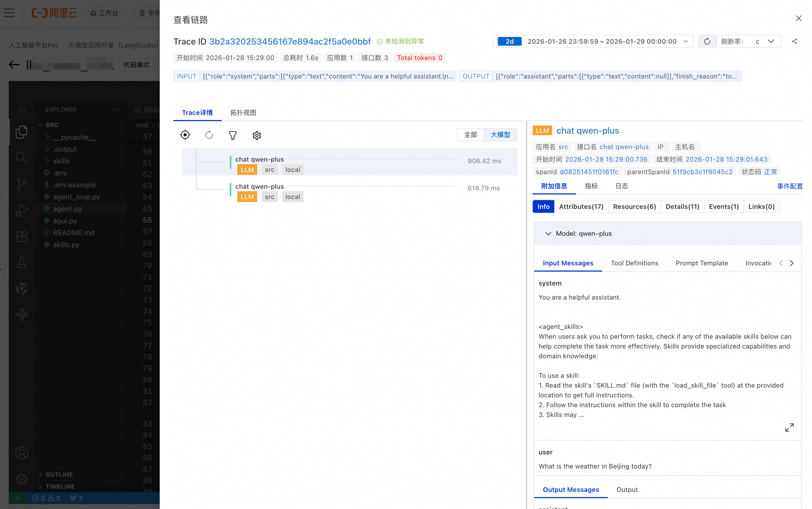Open the Tool Definitions tab
812x509 pixels.
tap(634, 263)
